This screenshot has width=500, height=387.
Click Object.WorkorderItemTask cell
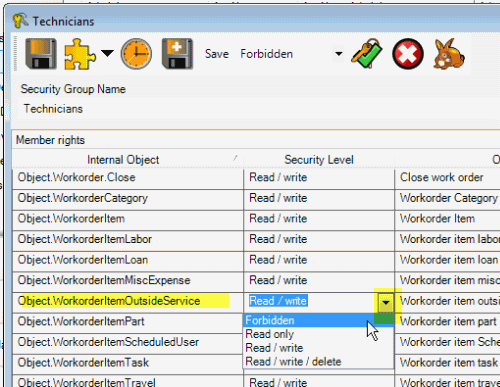[x=128, y=363]
